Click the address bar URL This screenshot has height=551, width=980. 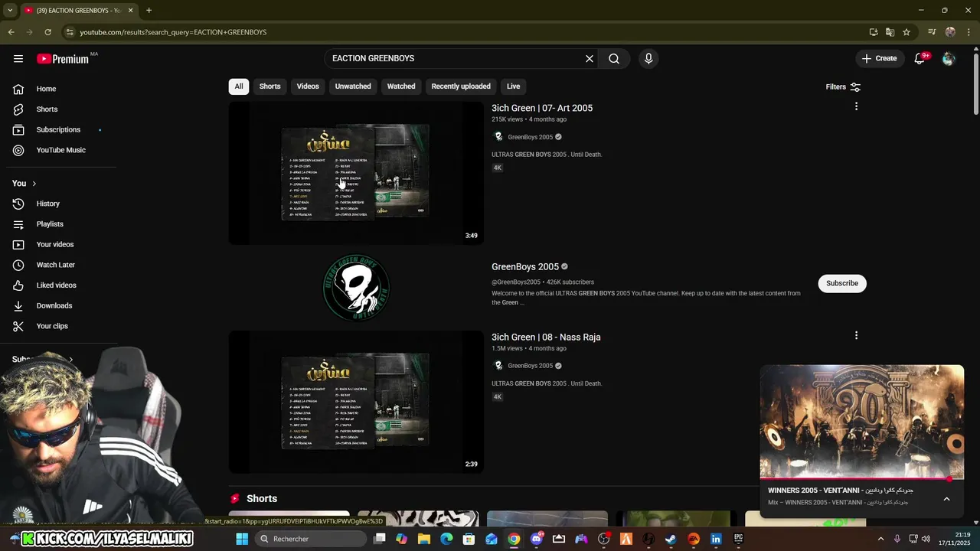173,32
